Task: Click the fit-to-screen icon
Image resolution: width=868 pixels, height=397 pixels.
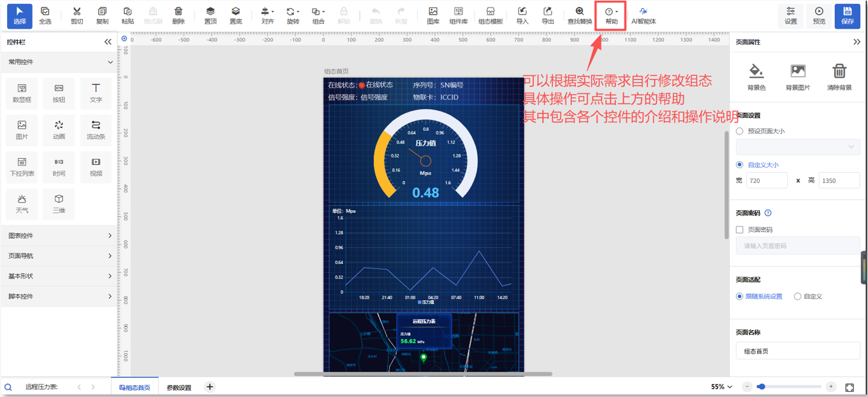Action: [850, 387]
